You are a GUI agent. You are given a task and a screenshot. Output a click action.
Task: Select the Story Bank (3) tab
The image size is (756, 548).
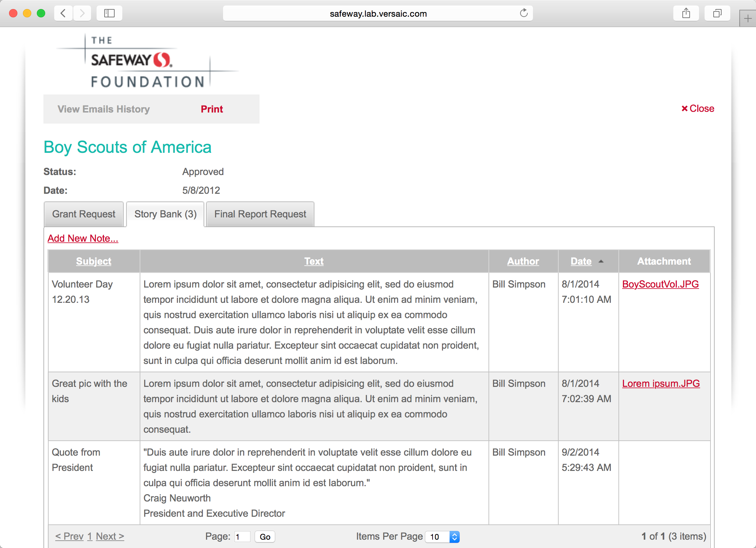[165, 214]
